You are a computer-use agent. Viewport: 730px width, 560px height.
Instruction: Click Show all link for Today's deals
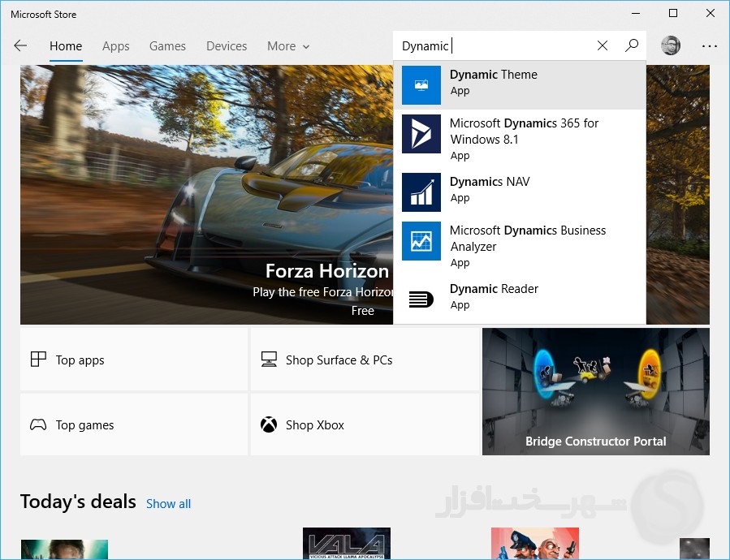click(168, 504)
